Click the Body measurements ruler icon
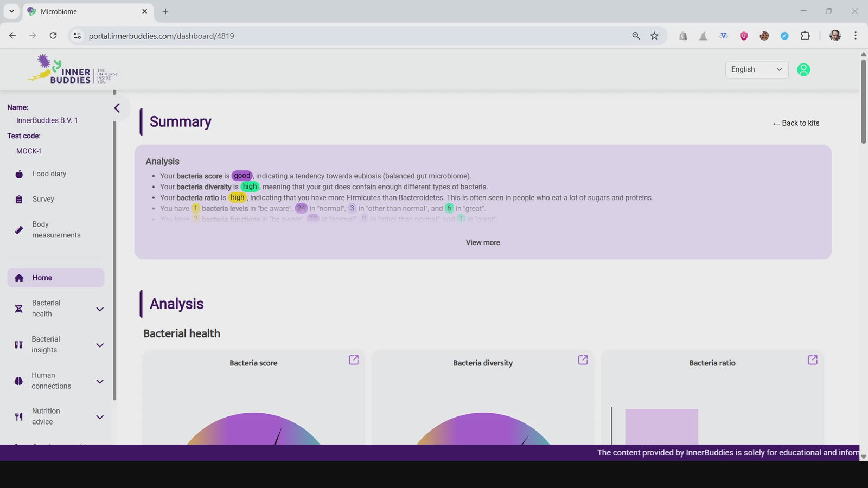Viewport: 868px width, 488px height. point(19,230)
